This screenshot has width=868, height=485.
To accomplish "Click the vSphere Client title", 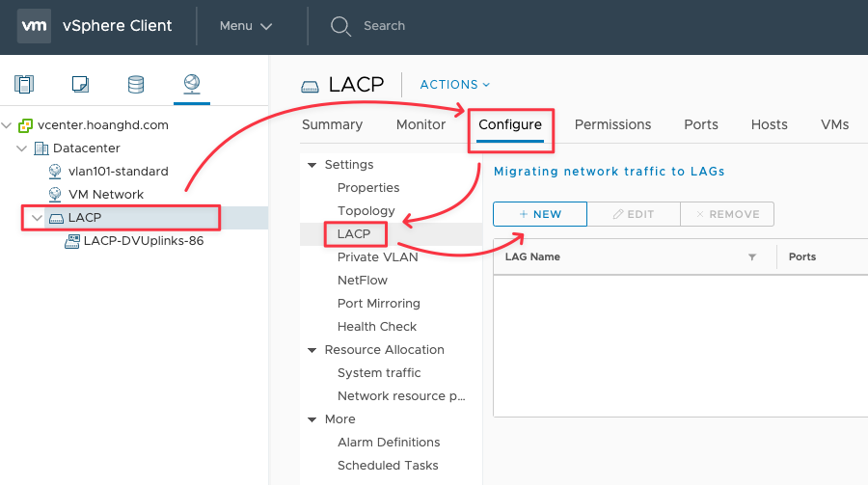I will 118,26.
